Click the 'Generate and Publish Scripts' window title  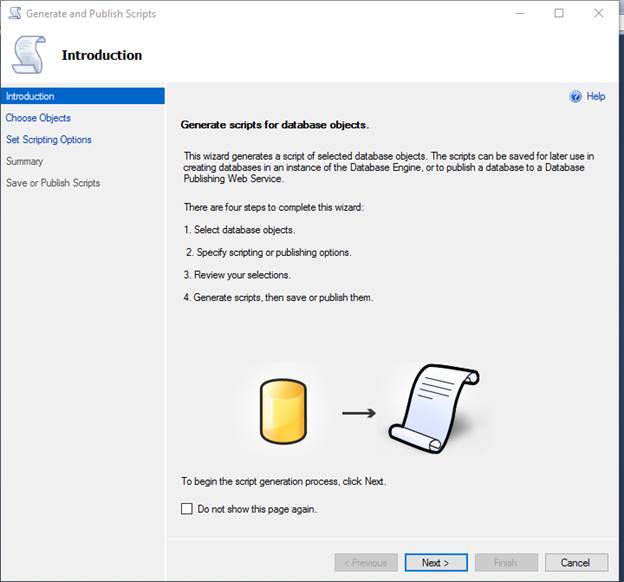(91, 14)
